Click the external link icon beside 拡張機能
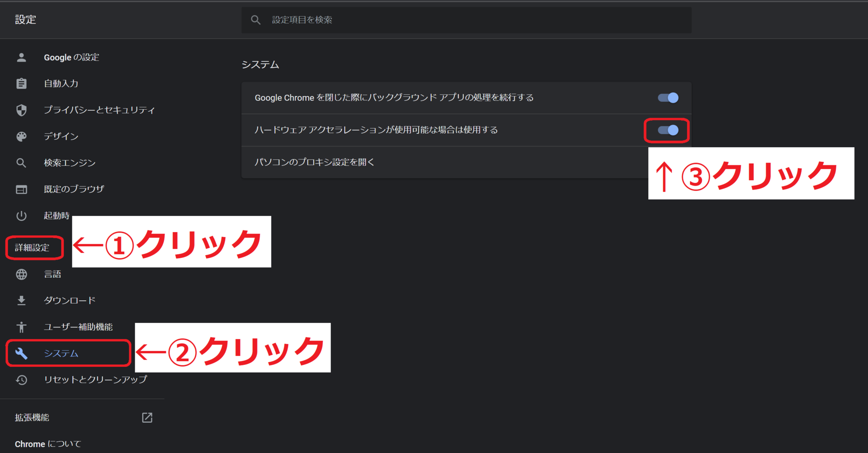Screen dimensions: 868x453 pos(147,418)
